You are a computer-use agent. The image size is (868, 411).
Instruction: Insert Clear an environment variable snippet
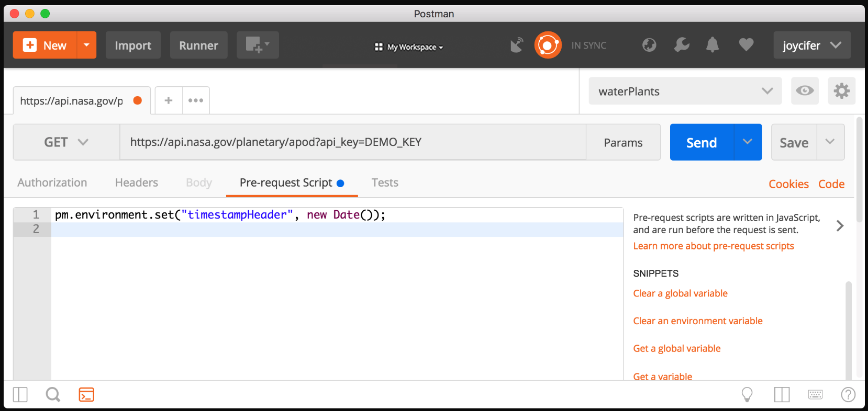[x=698, y=321]
